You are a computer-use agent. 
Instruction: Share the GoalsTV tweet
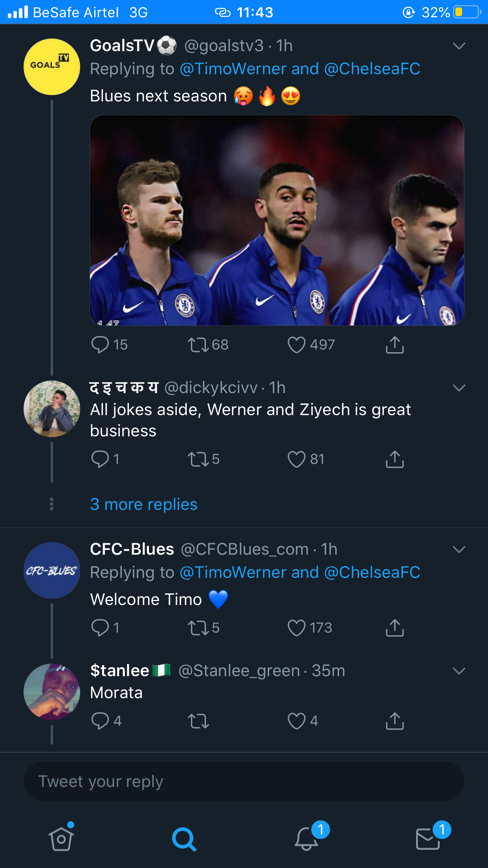tap(395, 345)
